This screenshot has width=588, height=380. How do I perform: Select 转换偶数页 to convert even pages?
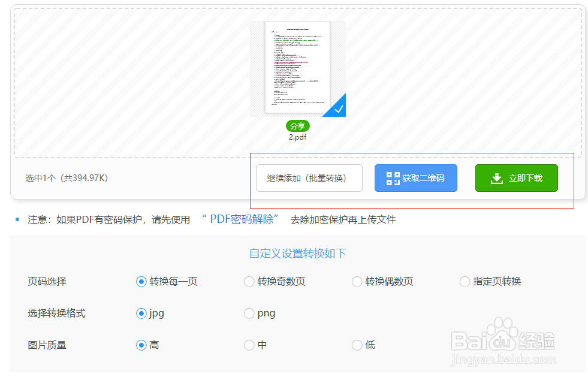357,281
